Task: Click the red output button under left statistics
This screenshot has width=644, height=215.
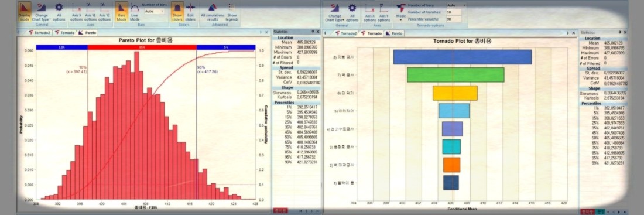Action: [280, 210]
